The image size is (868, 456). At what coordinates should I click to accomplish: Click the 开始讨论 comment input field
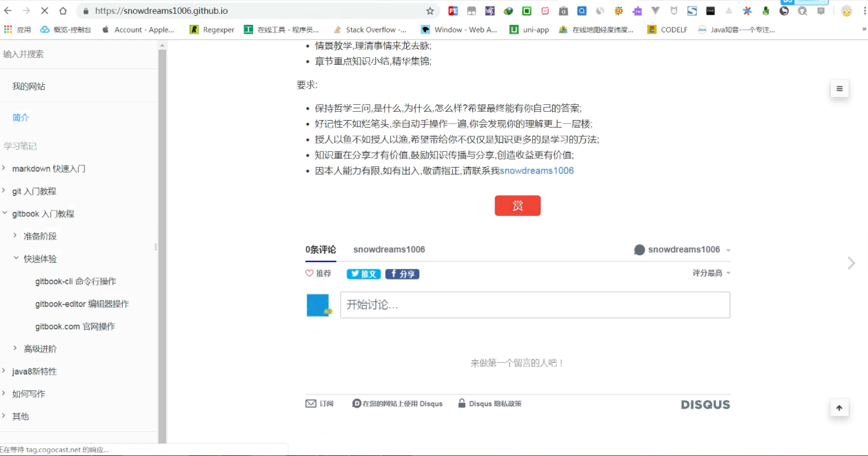pos(534,305)
